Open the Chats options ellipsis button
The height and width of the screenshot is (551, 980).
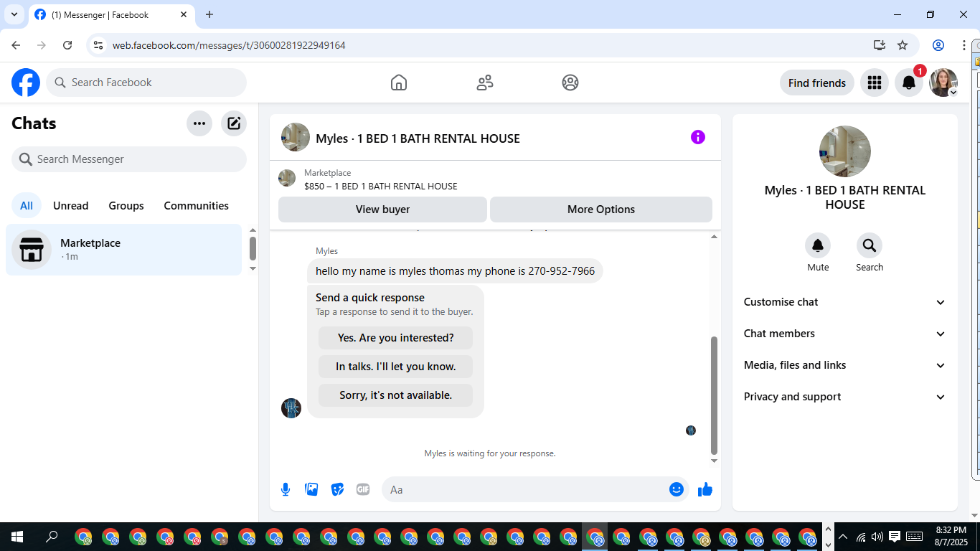tap(199, 123)
